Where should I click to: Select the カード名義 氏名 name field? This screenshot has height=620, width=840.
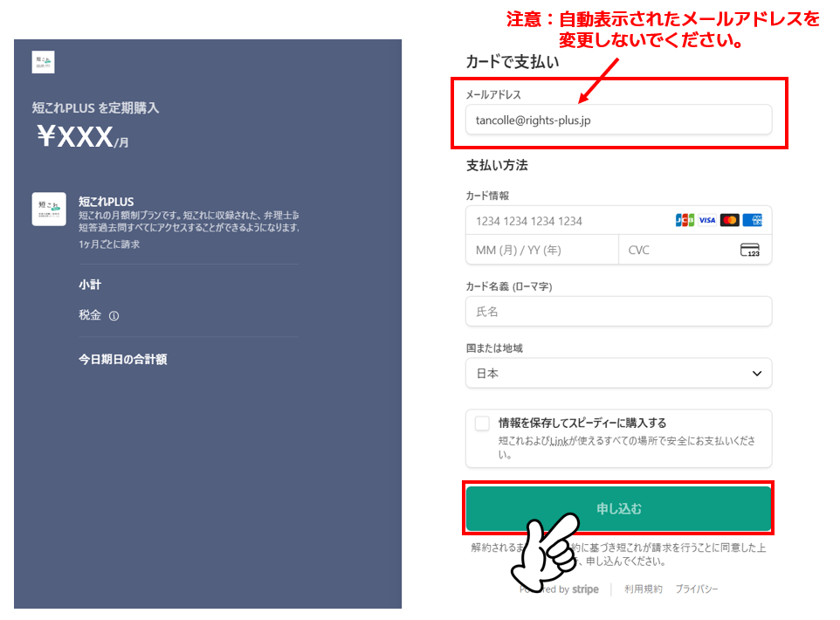point(618,312)
